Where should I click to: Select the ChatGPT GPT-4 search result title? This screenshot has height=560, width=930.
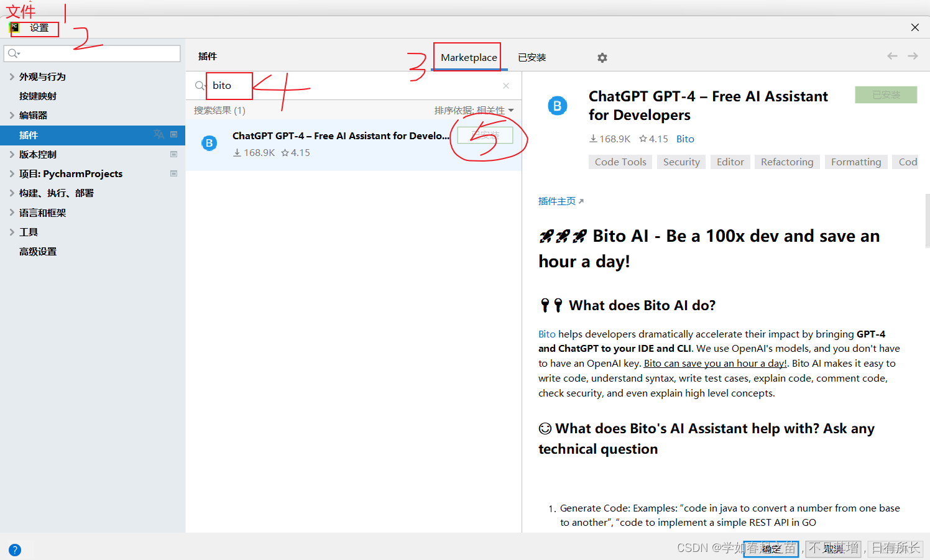[x=341, y=135]
